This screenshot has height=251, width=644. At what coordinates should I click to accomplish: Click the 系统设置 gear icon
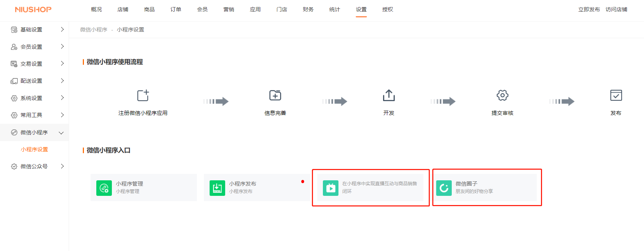14,98
